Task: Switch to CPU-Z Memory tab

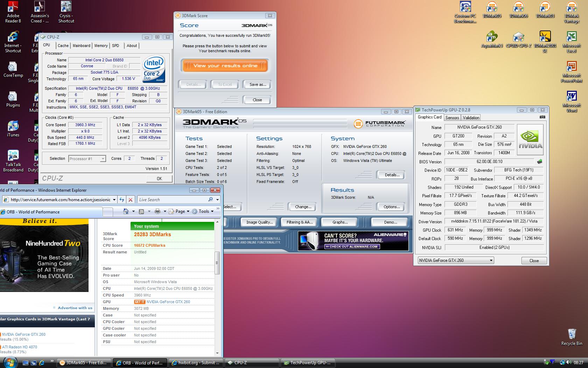Action: [x=101, y=46]
